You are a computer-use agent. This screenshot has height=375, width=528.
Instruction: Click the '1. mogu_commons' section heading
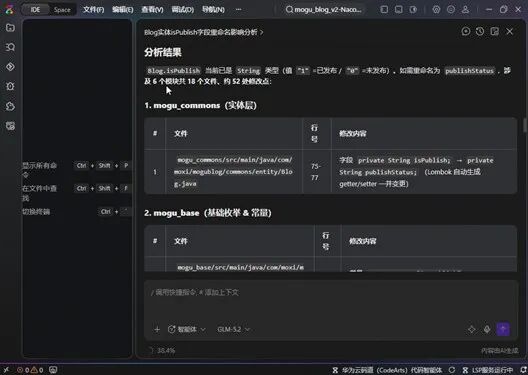[x=200, y=105]
